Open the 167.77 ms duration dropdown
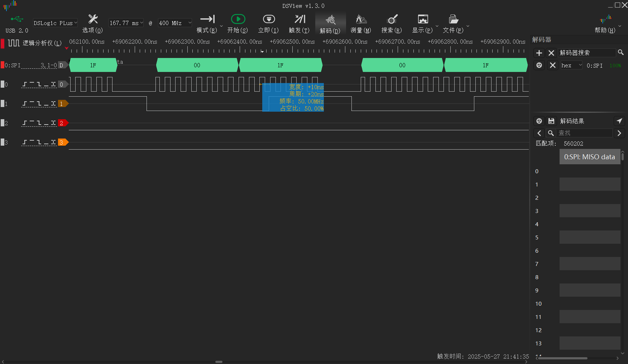 click(126, 23)
